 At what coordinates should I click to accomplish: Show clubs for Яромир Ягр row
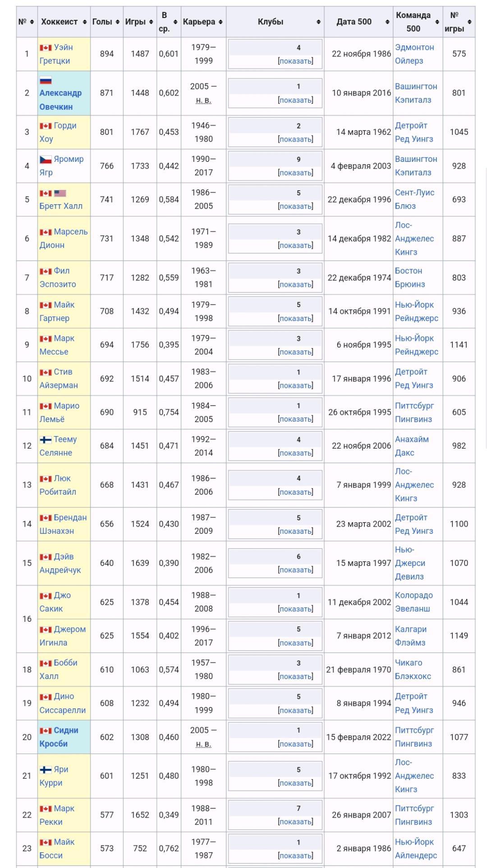295,173
